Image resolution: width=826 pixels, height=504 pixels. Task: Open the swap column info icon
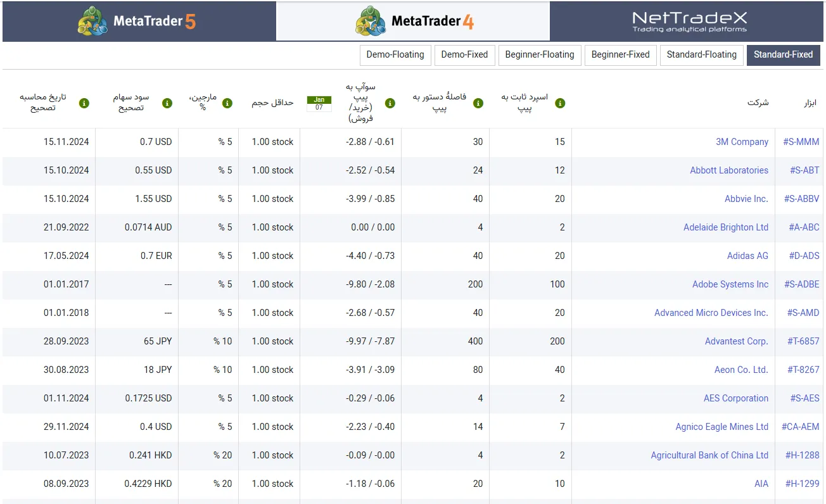click(390, 103)
